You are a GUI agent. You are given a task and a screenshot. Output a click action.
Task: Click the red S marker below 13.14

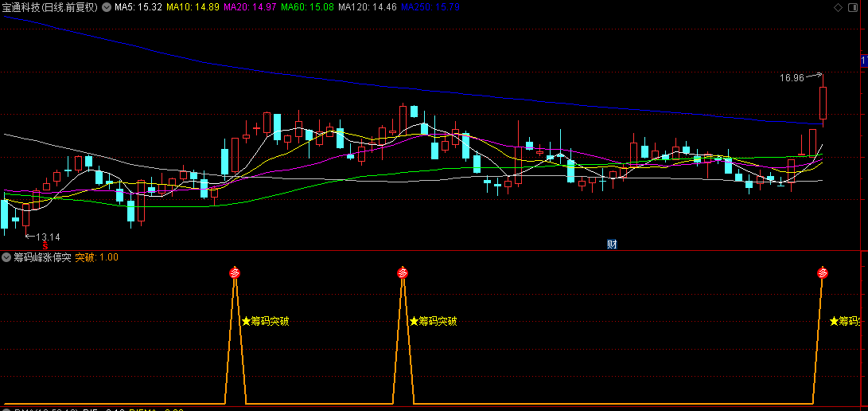[x=45, y=245]
